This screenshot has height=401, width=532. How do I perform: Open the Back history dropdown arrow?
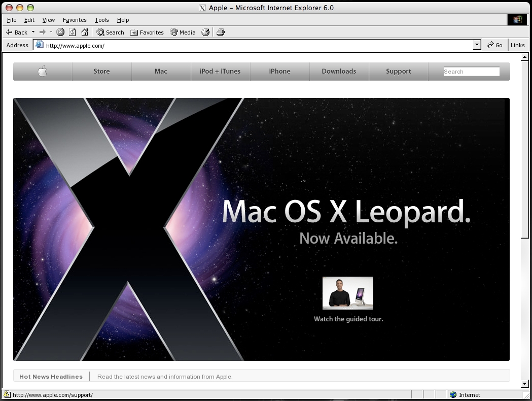[x=33, y=32]
